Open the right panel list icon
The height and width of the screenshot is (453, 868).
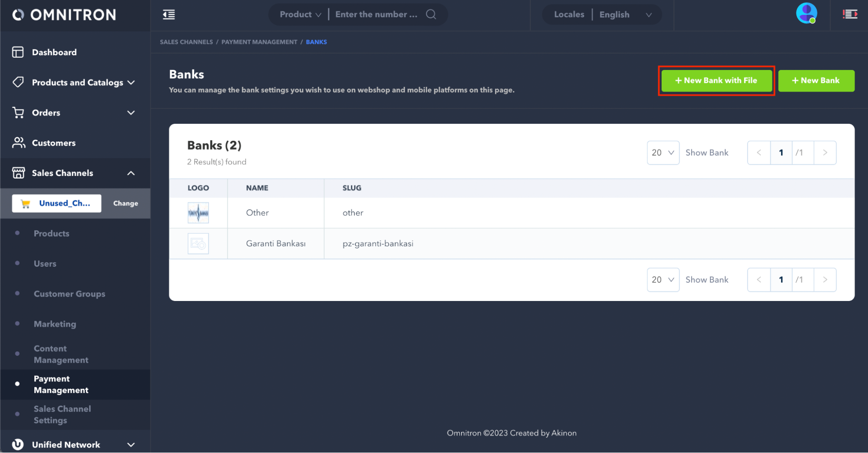click(x=850, y=14)
